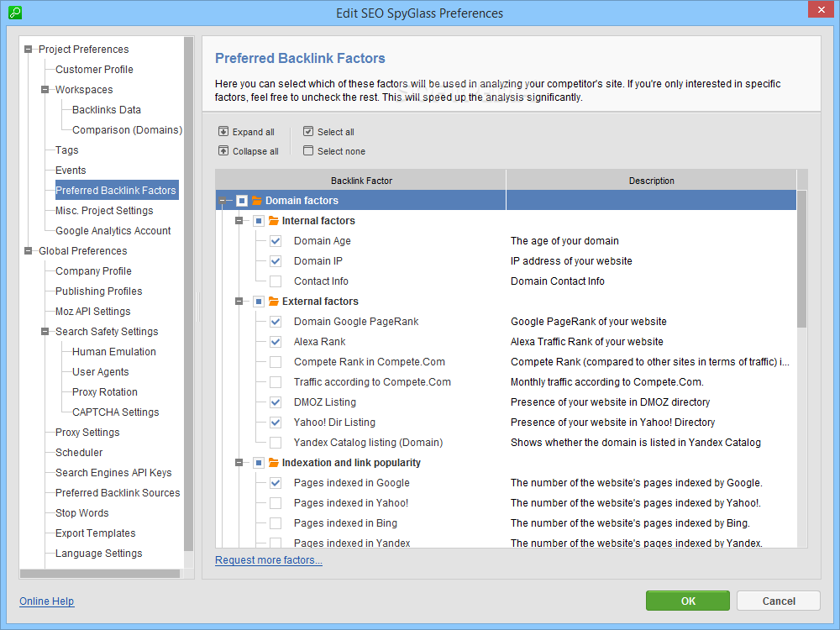Toggle the Domain Age checkbox

(276, 241)
